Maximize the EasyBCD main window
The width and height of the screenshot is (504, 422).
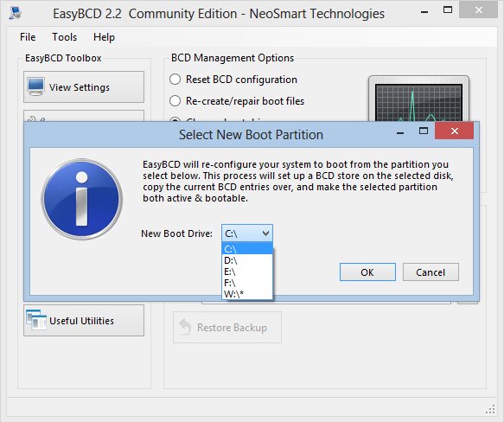tap(448, 10)
